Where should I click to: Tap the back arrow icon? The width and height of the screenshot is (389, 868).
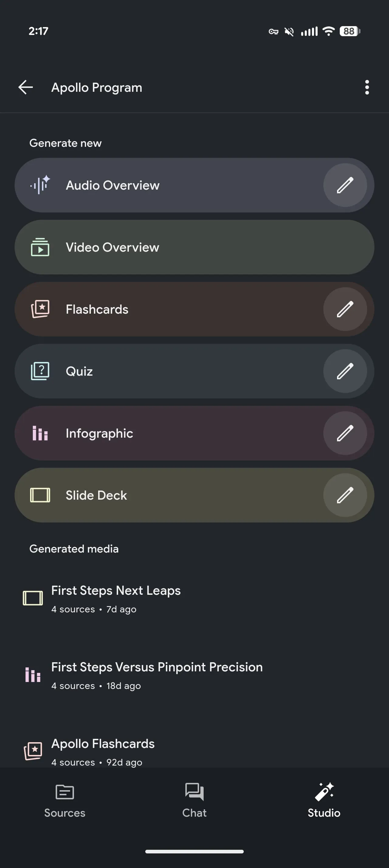pyautogui.click(x=26, y=87)
